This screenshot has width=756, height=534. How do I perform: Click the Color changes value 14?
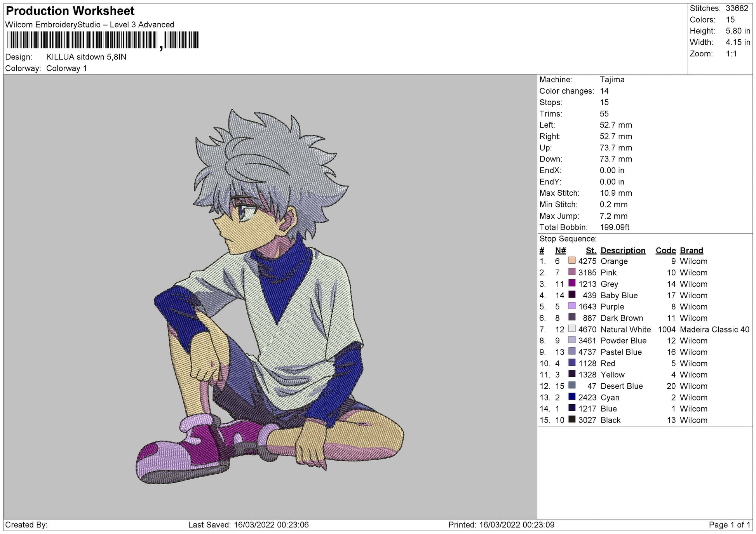(x=604, y=91)
